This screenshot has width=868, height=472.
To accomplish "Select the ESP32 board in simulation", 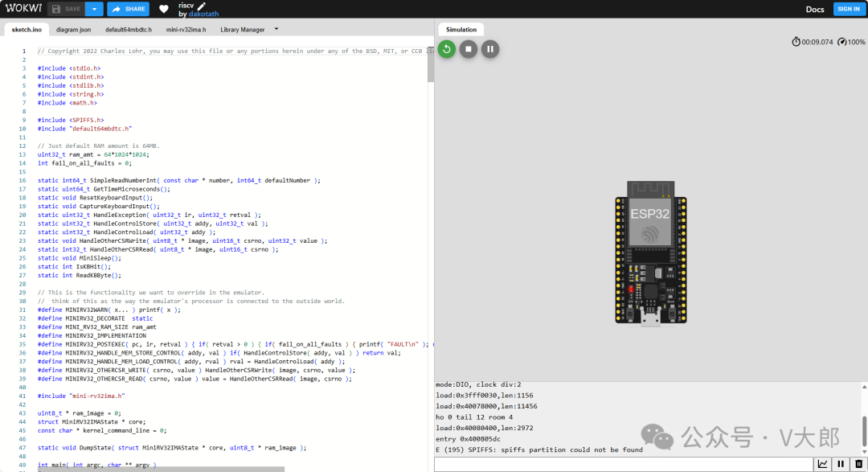I will [650, 253].
